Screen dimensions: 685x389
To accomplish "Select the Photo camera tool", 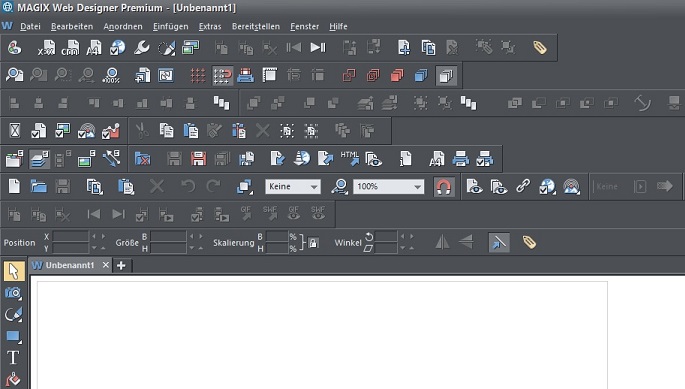I will click(x=14, y=293).
